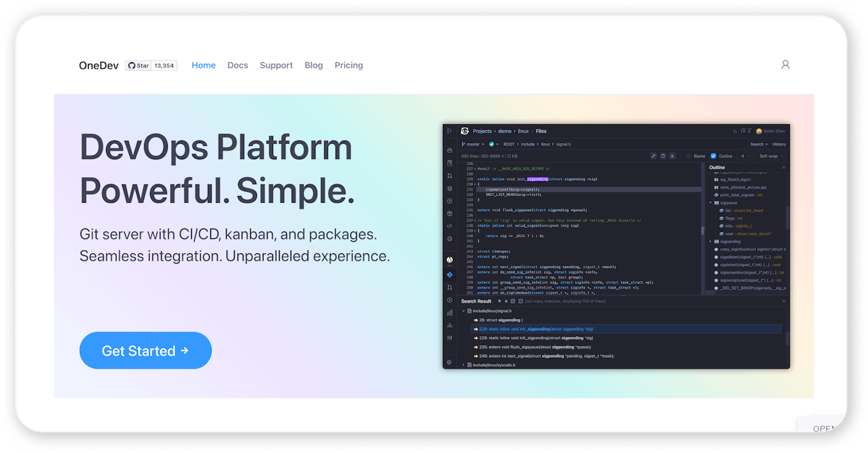The height and width of the screenshot is (453, 868).
Task: Open the Search dropdown in the file toolbar
Action: tap(759, 144)
